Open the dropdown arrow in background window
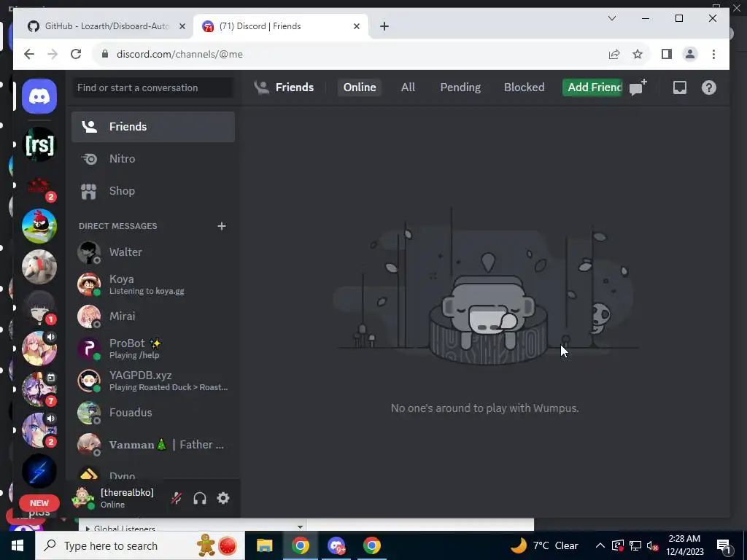The width and height of the screenshot is (747, 560). click(300, 526)
